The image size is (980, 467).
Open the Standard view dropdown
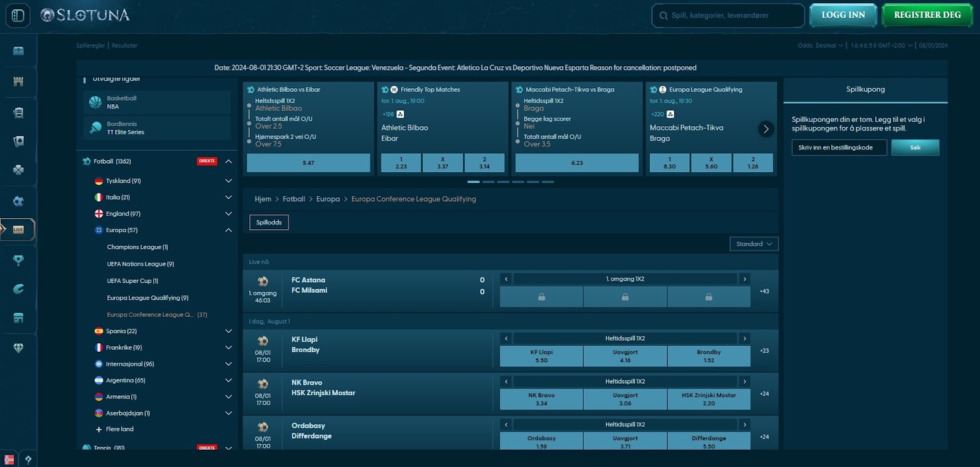click(x=754, y=244)
